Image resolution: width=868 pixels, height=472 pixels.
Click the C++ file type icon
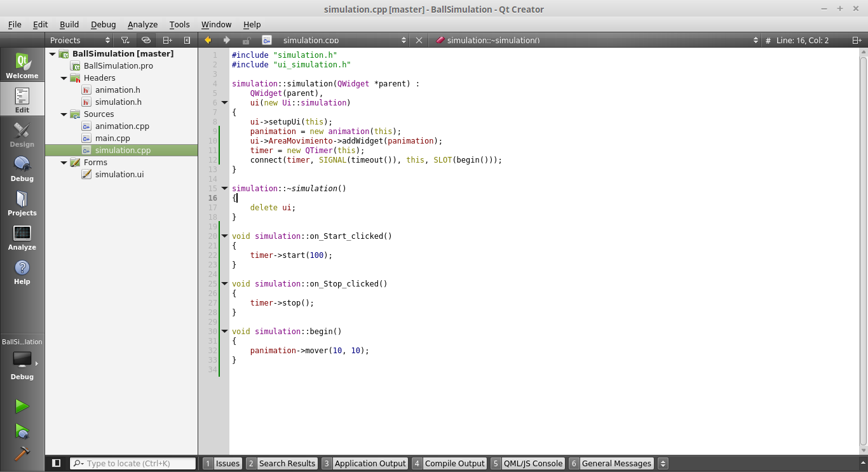pos(267,40)
